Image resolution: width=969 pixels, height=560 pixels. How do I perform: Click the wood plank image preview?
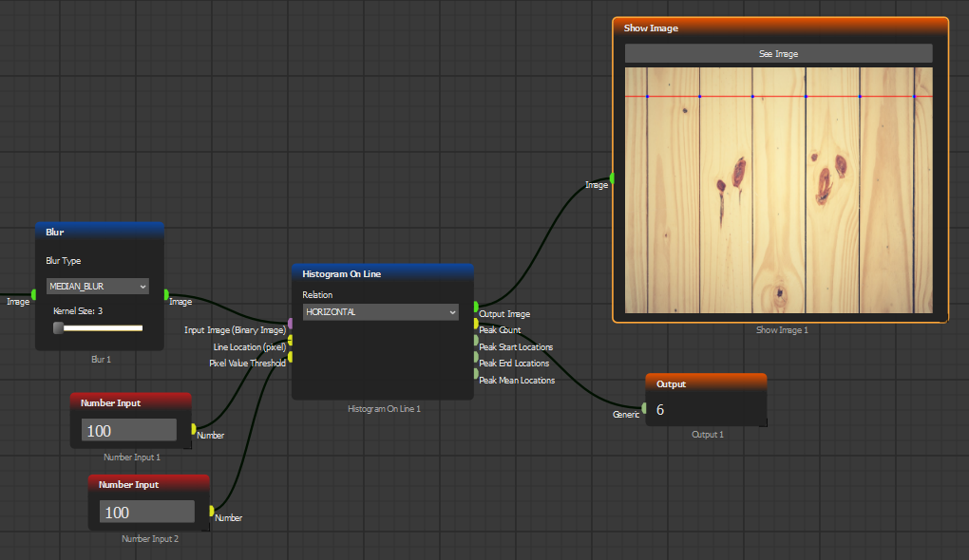779,190
